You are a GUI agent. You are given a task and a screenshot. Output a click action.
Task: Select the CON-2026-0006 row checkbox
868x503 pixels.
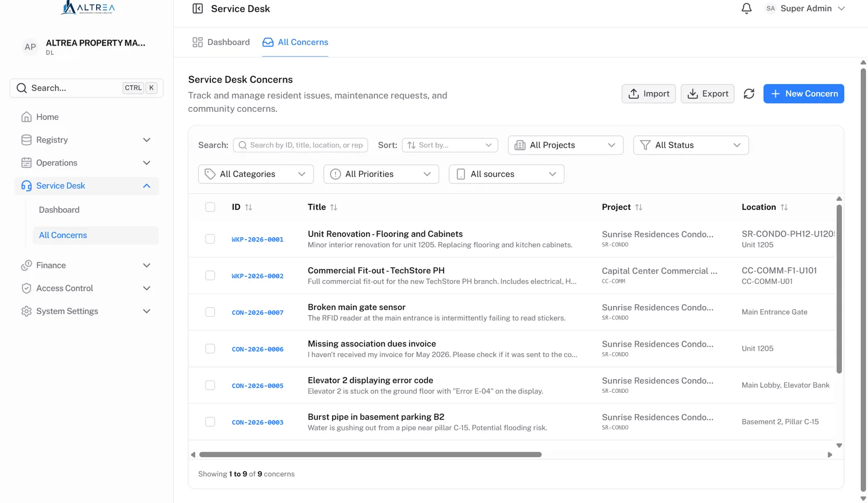coord(210,349)
